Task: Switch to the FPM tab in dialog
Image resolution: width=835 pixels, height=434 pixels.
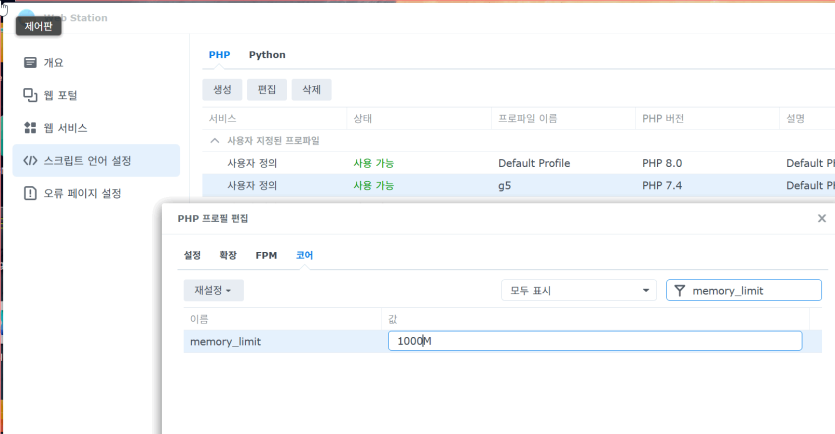Action: pyautogui.click(x=266, y=256)
